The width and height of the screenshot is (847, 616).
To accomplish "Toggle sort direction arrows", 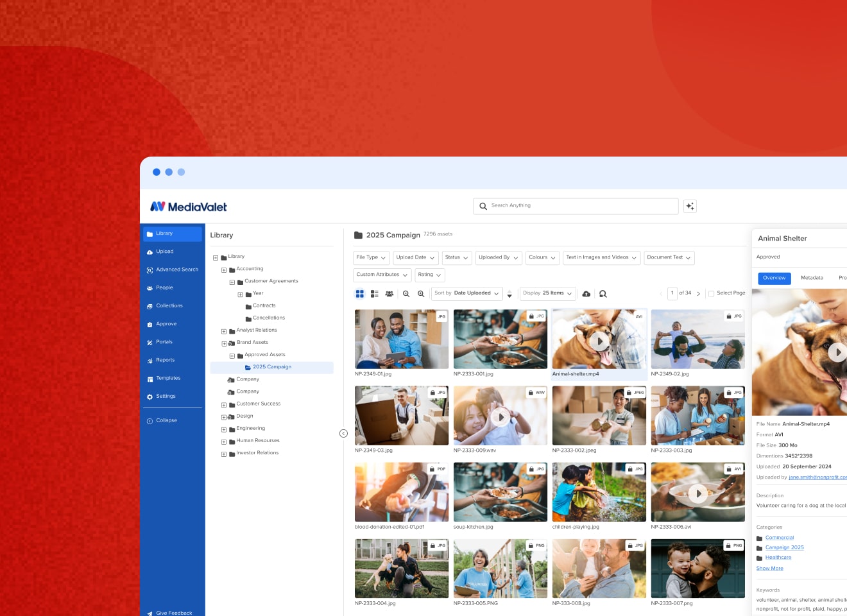I will tap(509, 294).
